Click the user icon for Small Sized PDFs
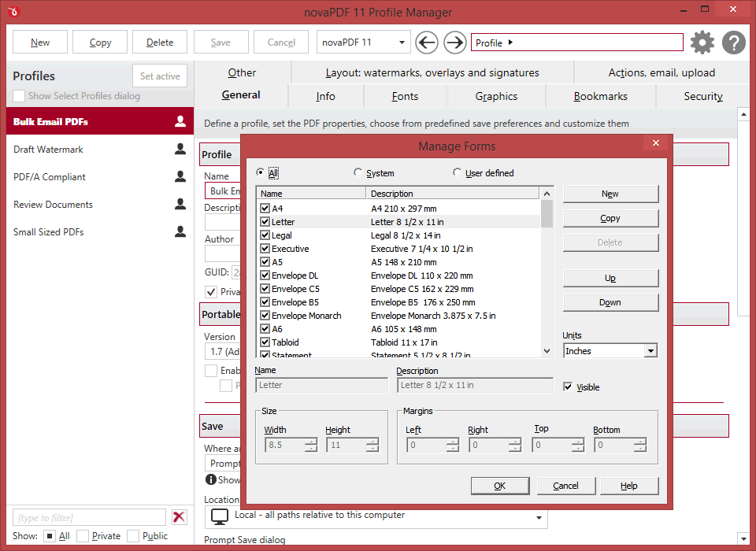Image resolution: width=756 pixels, height=551 pixels. (180, 231)
